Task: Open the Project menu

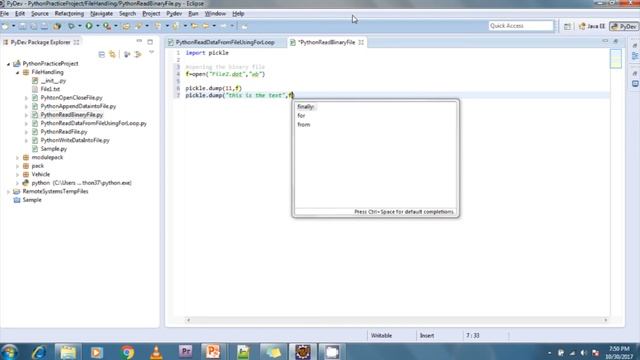Action: (x=151, y=13)
